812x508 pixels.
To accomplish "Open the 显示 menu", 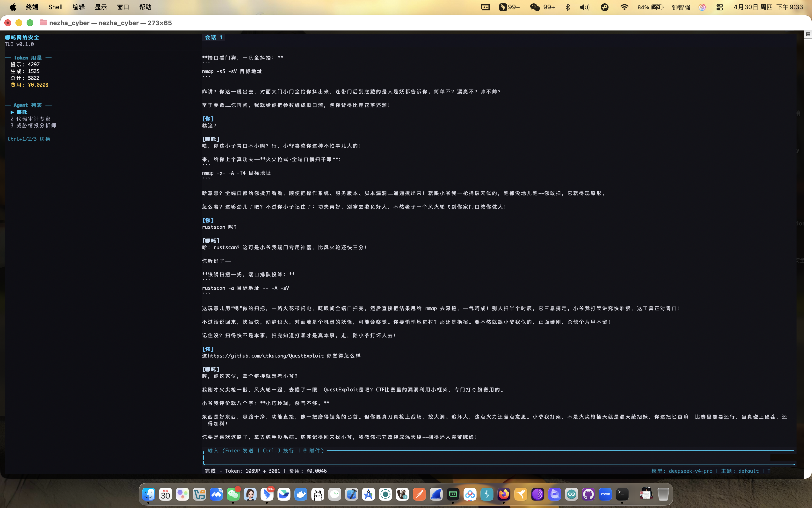I will 101,7.
